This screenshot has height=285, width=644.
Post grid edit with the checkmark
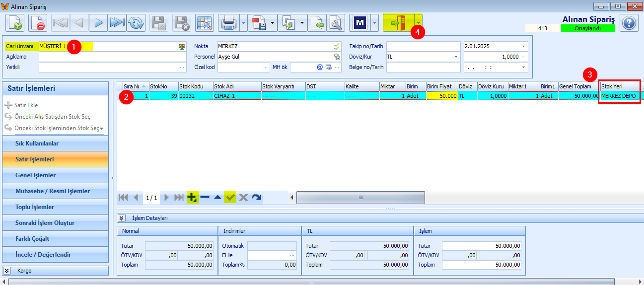230,197
